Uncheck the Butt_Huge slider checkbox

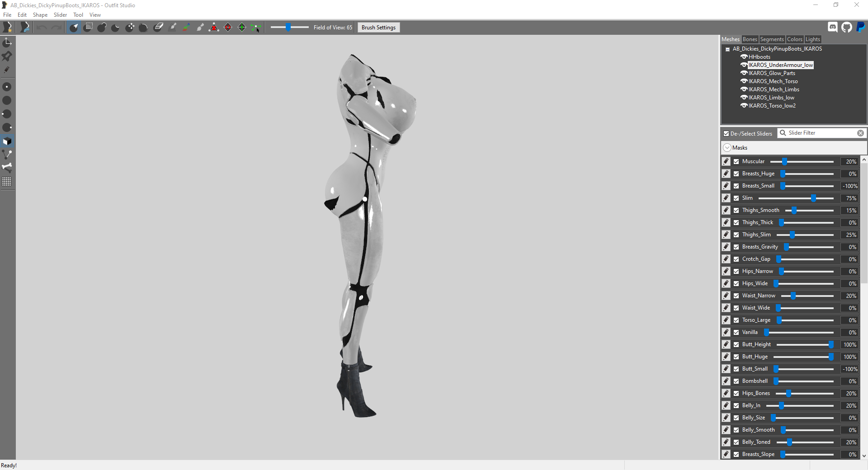pyautogui.click(x=736, y=357)
